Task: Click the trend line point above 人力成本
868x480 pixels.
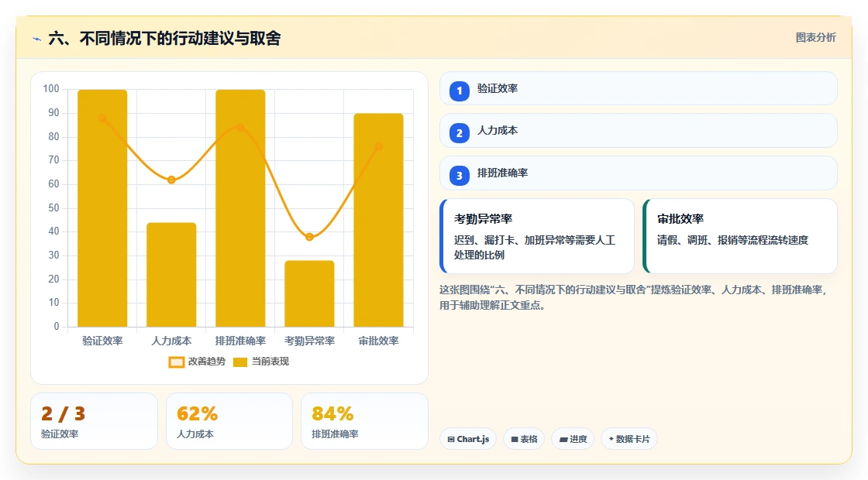Action: coord(171,180)
